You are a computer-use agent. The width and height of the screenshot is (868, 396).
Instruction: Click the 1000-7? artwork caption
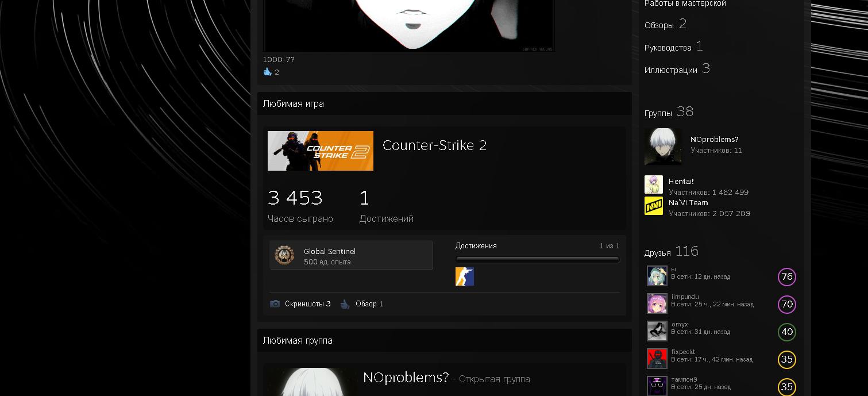[279, 59]
